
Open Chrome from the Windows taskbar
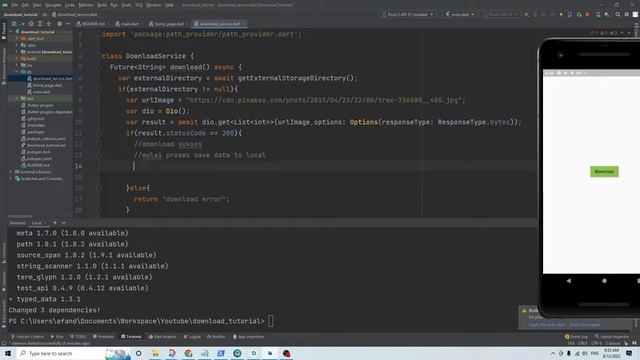pos(188,353)
